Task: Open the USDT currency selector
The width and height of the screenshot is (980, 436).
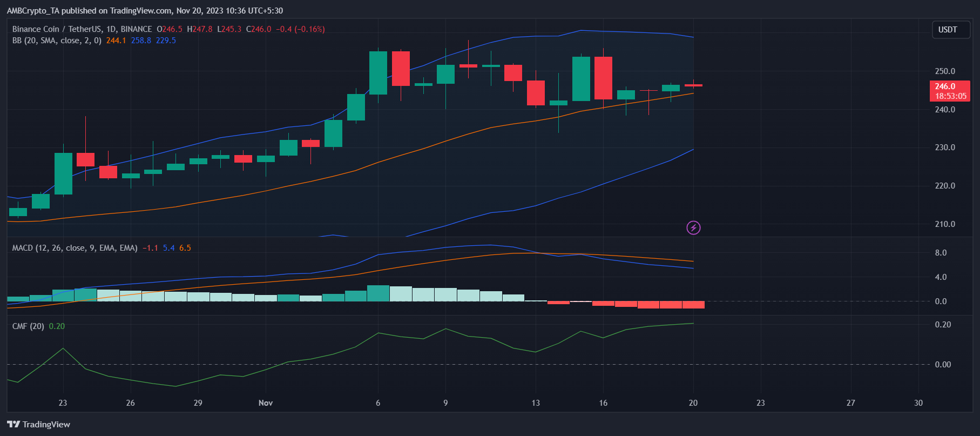Action: pyautogui.click(x=951, y=30)
